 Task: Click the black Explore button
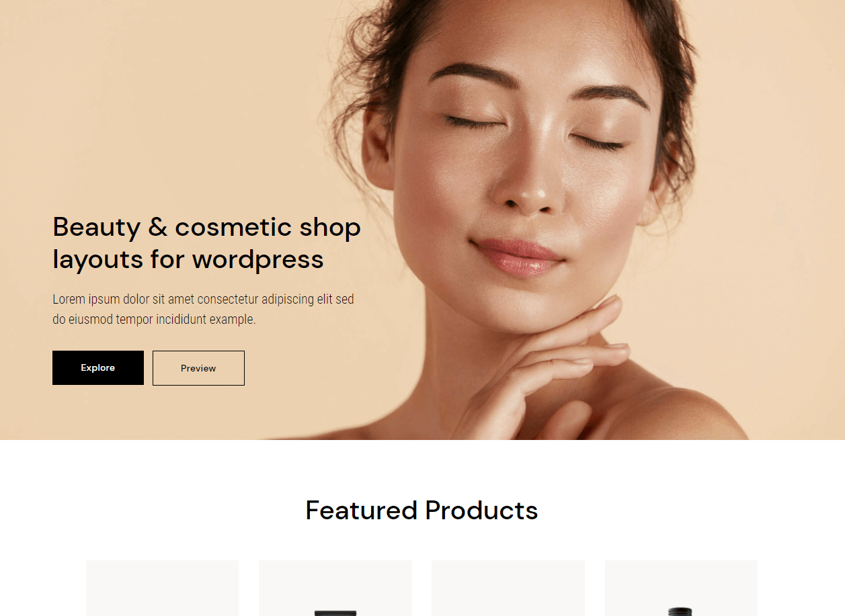[x=98, y=367]
